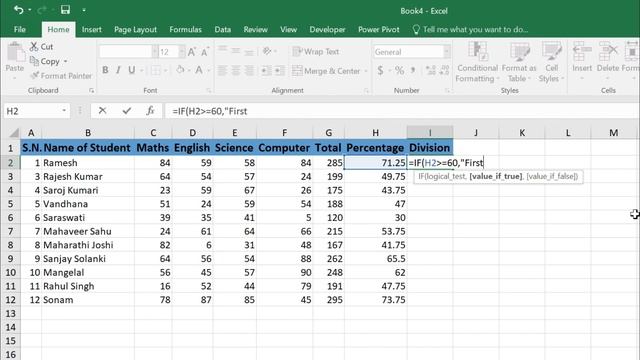Viewport: 640px width, 360px height.
Task: Open Cell Styles gallery
Action: (x=551, y=62)
